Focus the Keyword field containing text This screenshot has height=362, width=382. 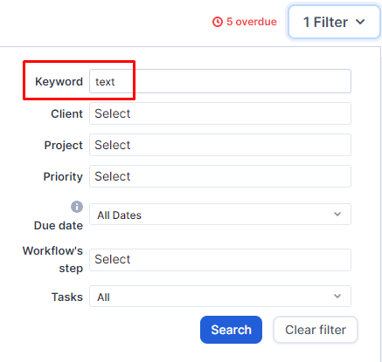[220, 81]
